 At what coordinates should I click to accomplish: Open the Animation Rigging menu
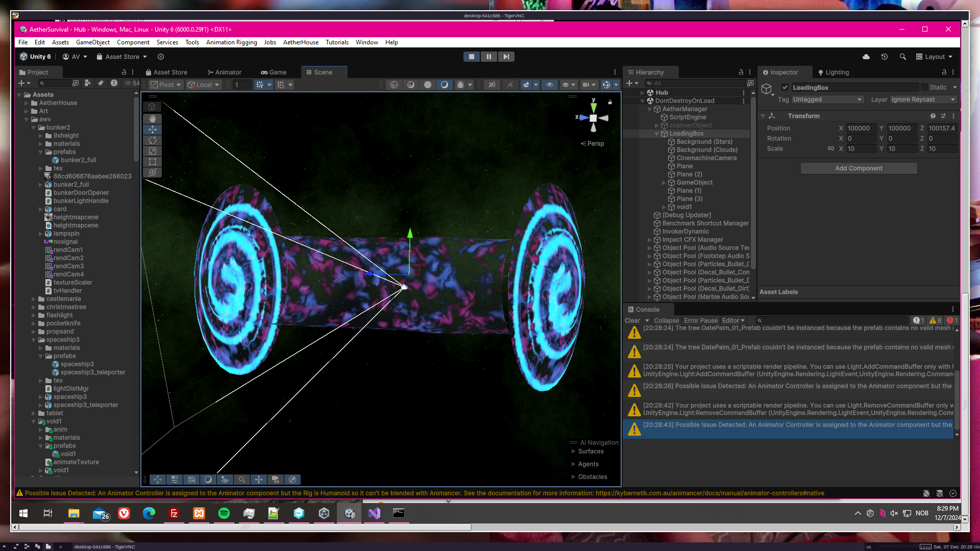[231, 42]
